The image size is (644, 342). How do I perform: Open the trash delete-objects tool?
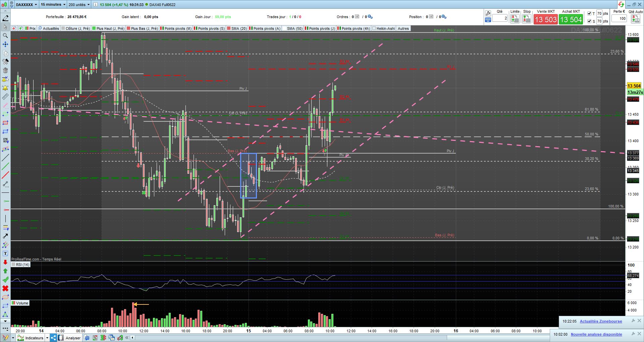pyautogui.click(x=5, y=70)
